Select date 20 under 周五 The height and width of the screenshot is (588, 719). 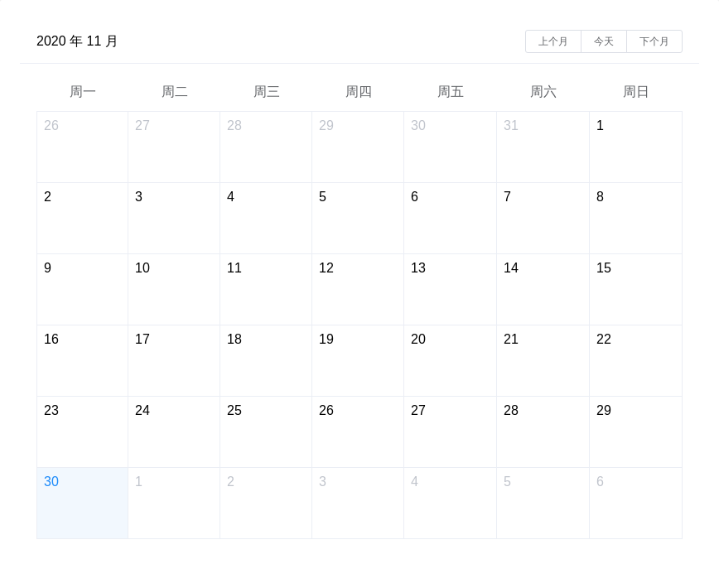(451, 361)
